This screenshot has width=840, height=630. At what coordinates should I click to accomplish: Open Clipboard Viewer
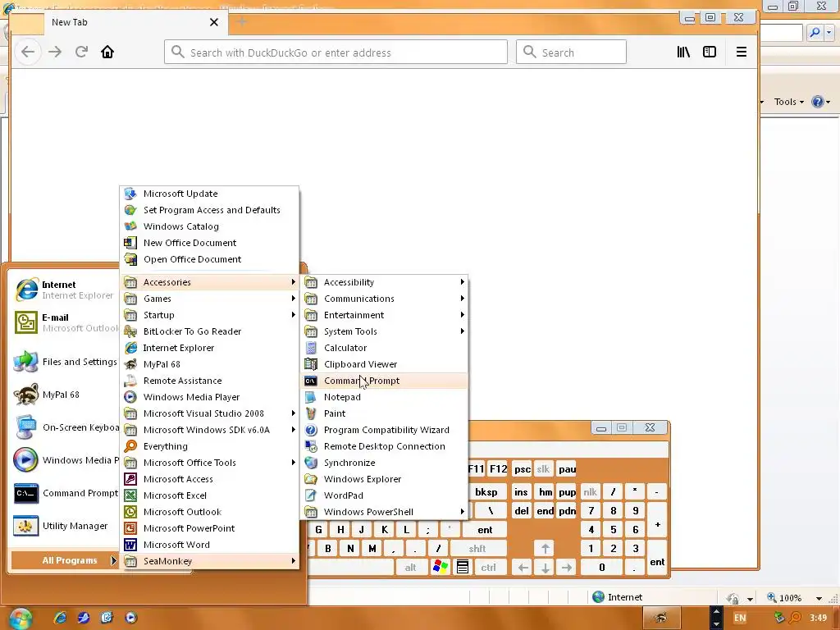point(384,364)
